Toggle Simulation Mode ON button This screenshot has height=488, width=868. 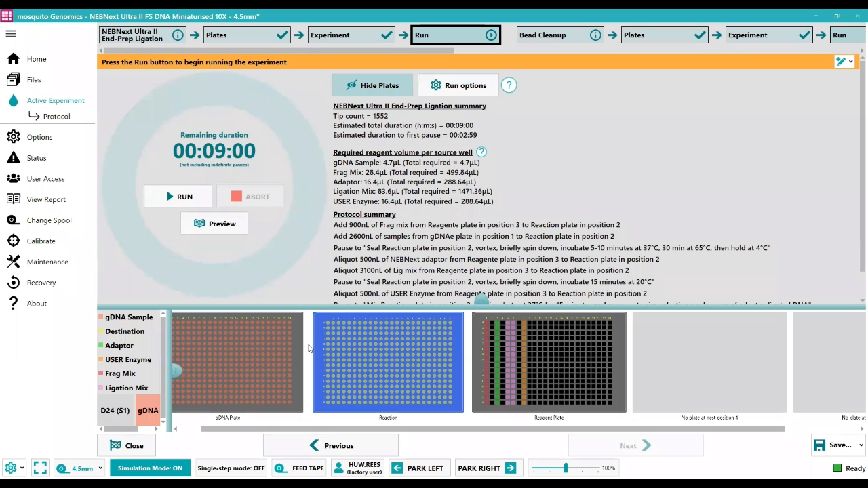[x=150, y=468]
